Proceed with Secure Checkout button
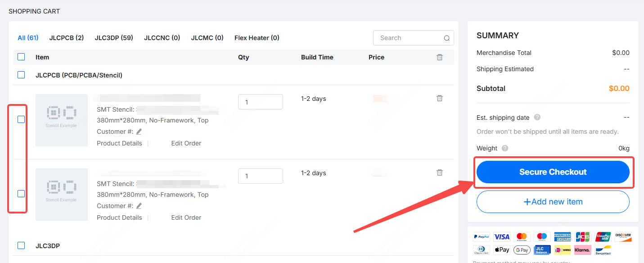The image size is (644, 263). coord(553,172)
